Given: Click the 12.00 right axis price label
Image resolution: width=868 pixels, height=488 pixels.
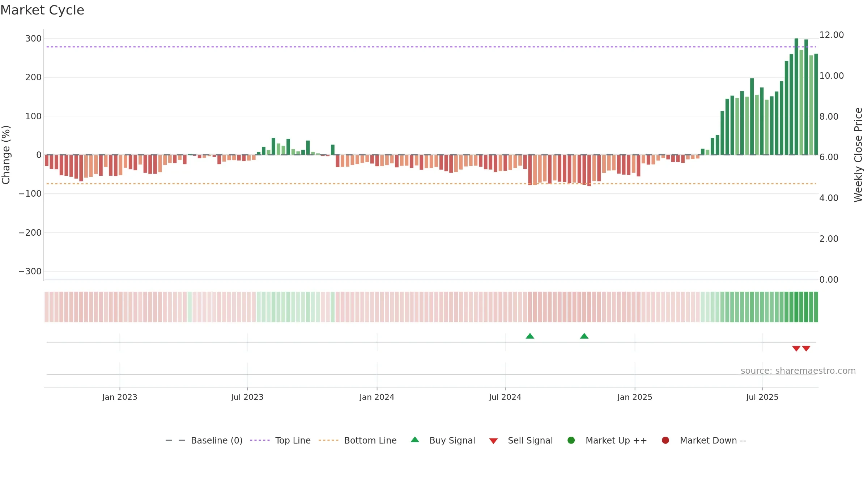Looking at the screenshot, I should click(831, 35).
